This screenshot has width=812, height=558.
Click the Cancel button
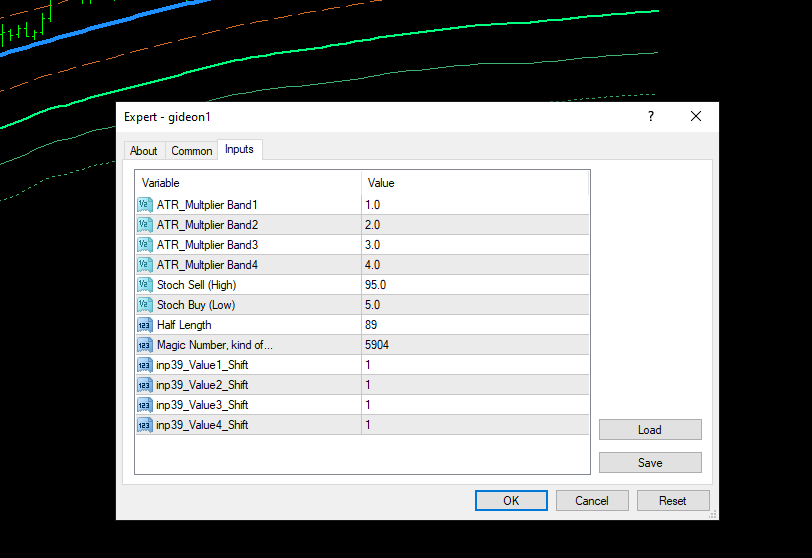592,501
